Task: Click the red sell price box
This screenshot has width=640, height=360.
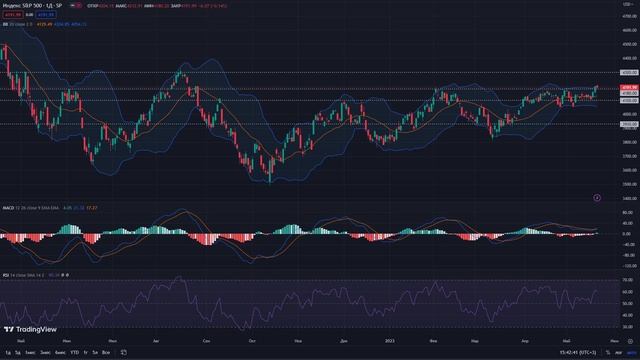Action: (x=13, y=15)
